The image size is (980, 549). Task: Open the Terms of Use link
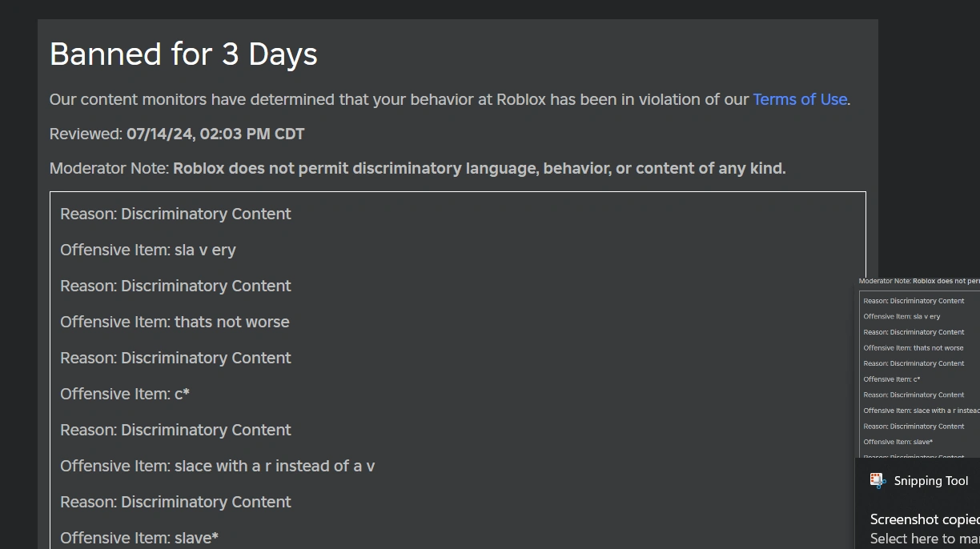[800, 99]
